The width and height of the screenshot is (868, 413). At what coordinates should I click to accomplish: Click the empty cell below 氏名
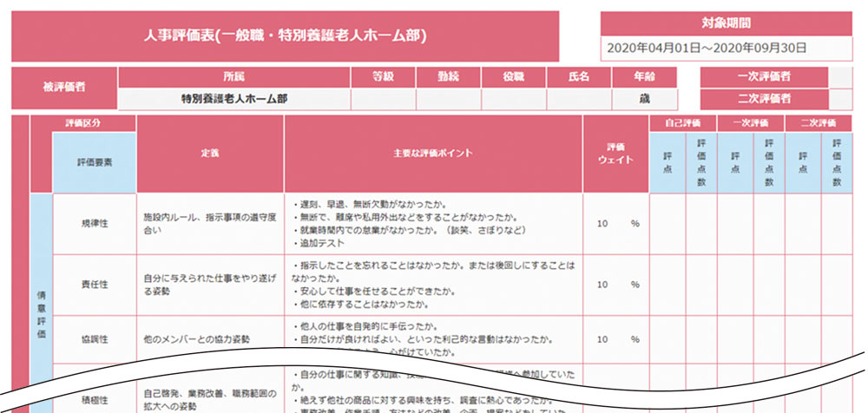tap(578, 99)
